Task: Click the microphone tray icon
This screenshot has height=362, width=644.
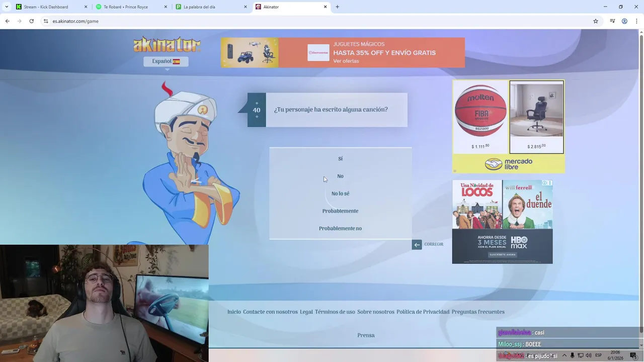Action: tap(572, 355)
